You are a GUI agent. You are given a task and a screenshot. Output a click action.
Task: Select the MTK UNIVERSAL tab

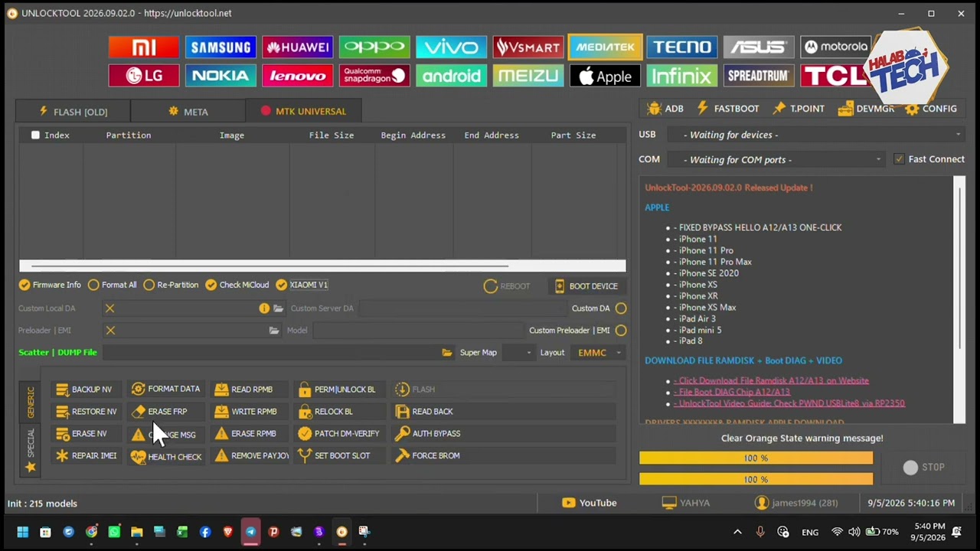[303, 111]
